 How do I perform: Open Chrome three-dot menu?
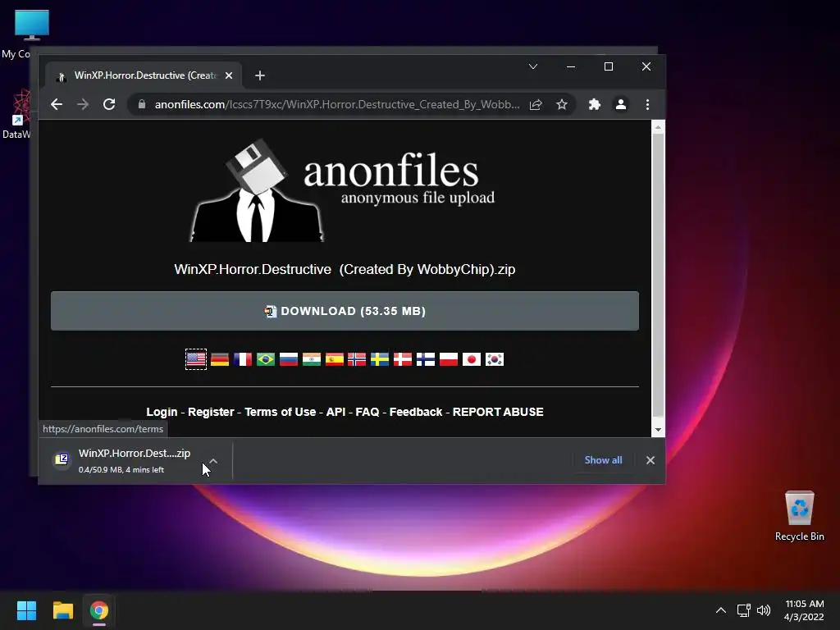point(648,104)
